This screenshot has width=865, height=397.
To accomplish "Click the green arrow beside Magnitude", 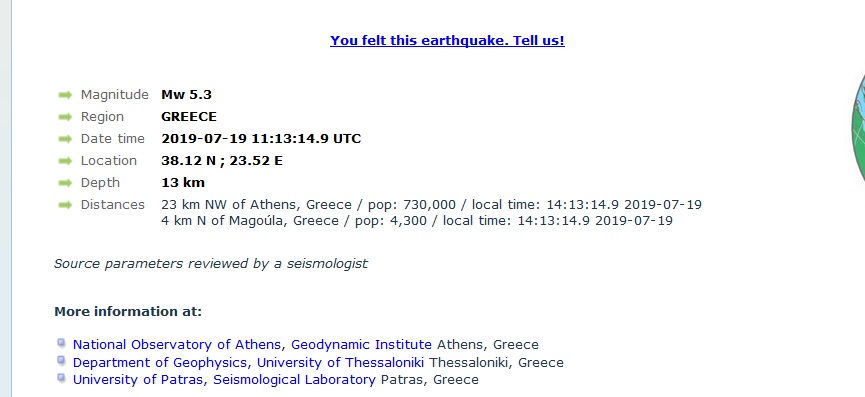I will coord(65,95).
